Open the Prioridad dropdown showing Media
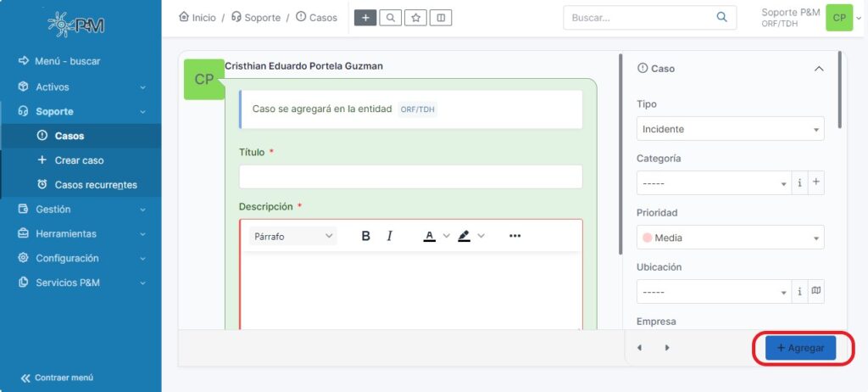This screenshot has height=392, width=868. [x=730, y=238]
